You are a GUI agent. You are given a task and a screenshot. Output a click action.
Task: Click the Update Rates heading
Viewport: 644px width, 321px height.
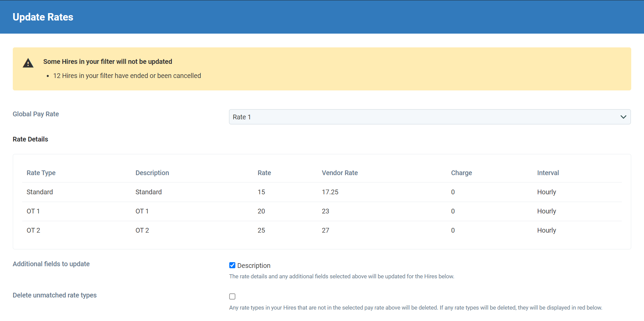pos(43,17)
